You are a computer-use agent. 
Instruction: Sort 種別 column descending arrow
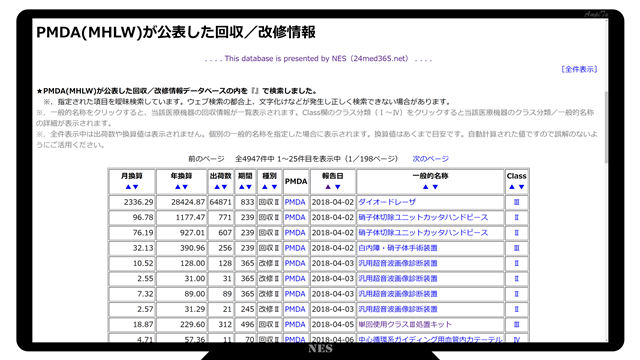[x=274, y=187]
